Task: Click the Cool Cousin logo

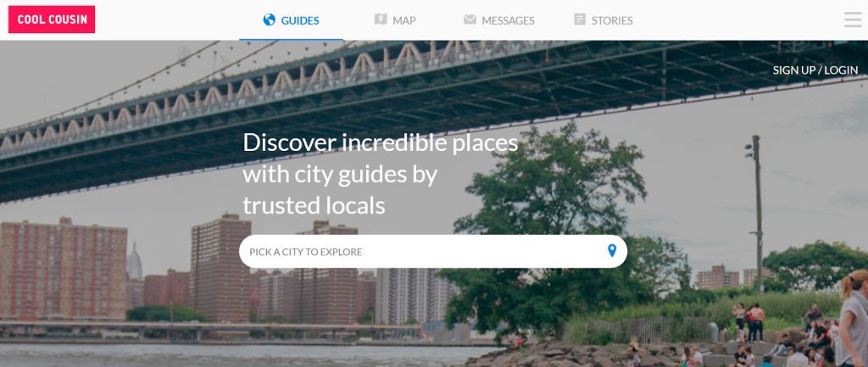Action: pyautogui.click(x=52, y=19)
